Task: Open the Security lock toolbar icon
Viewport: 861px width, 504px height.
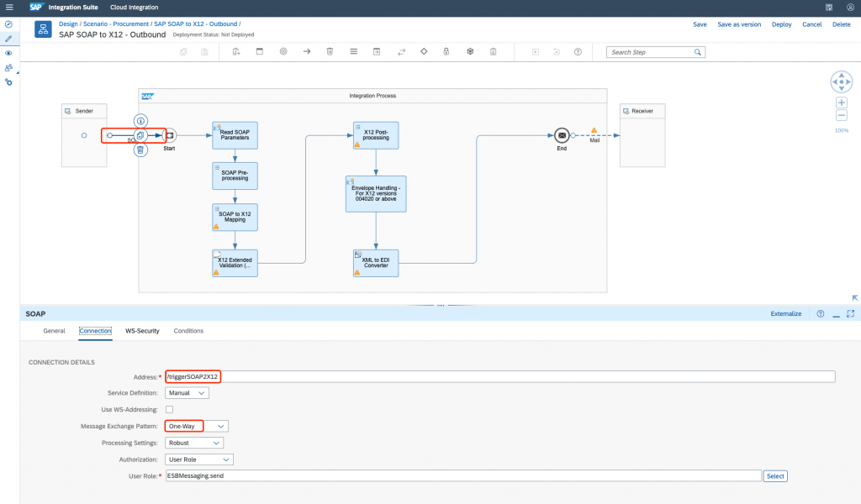Action: coord(446,51)
